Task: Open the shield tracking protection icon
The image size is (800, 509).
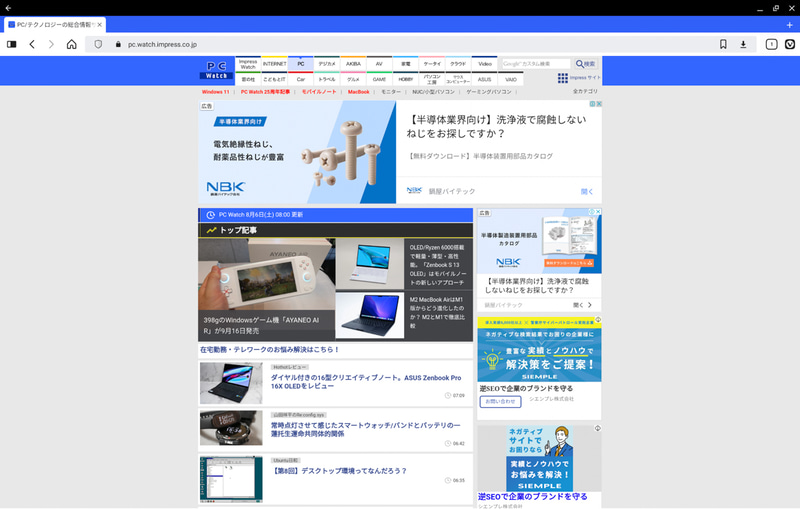Action: click(98, 44)
